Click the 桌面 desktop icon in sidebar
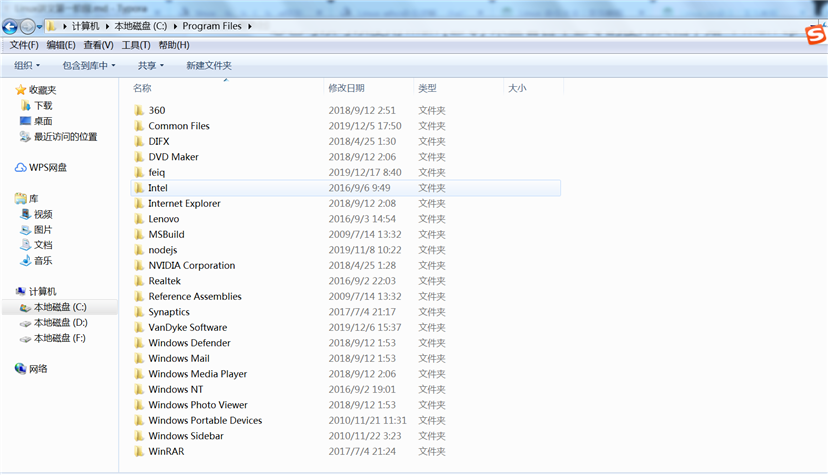The image size is (828, 475). click(x=25, y=121)
